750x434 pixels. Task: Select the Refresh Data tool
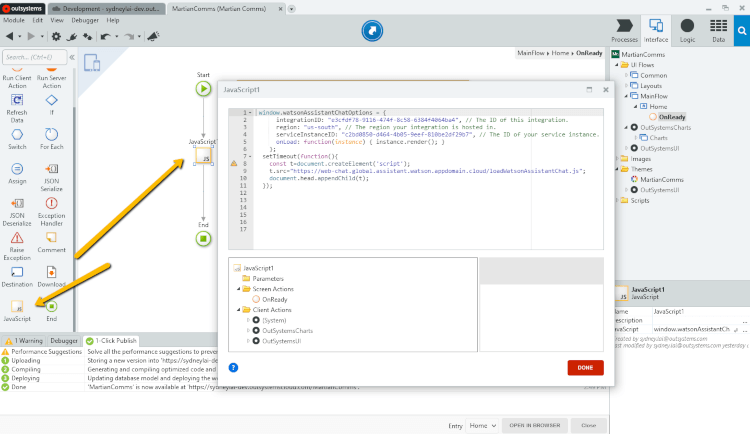tap(17, 108)
